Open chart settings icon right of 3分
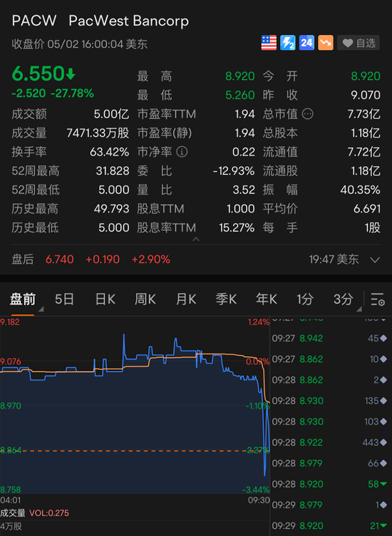Image resolution: width=392 pixels, height=536 pixels. (x=378, y=299)
